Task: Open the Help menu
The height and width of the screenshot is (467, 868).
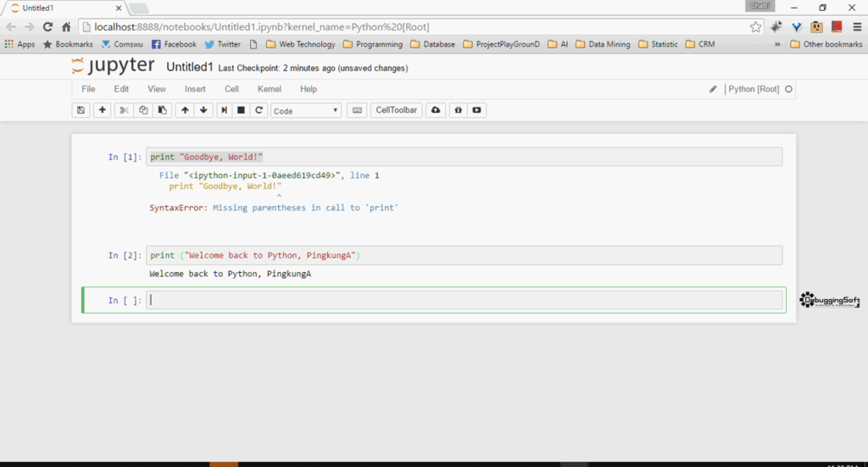Action: (x=309, y=89)
